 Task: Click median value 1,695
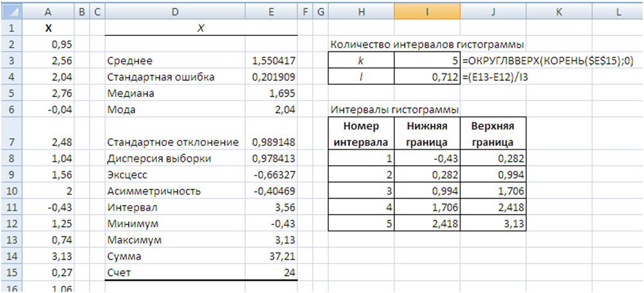[x=271, y=94]
